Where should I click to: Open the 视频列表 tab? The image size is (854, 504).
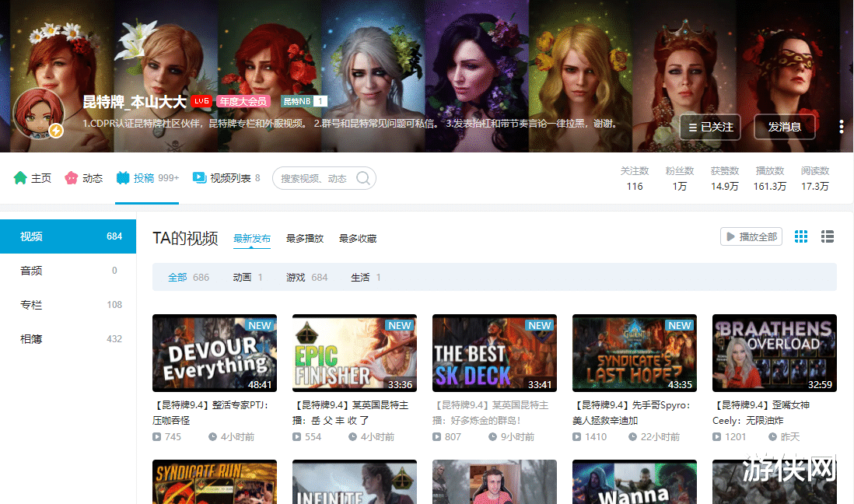(x=226, y=178)
